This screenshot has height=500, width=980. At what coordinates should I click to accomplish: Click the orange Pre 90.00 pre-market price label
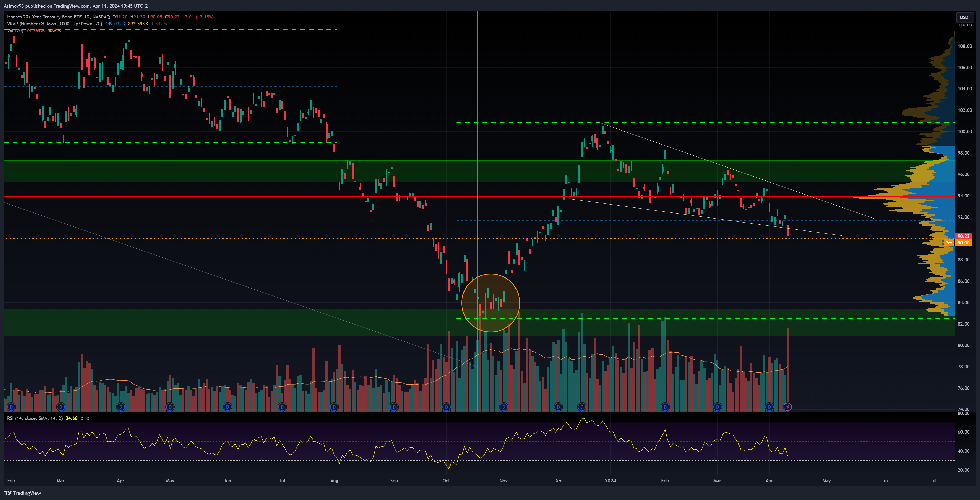958,243
